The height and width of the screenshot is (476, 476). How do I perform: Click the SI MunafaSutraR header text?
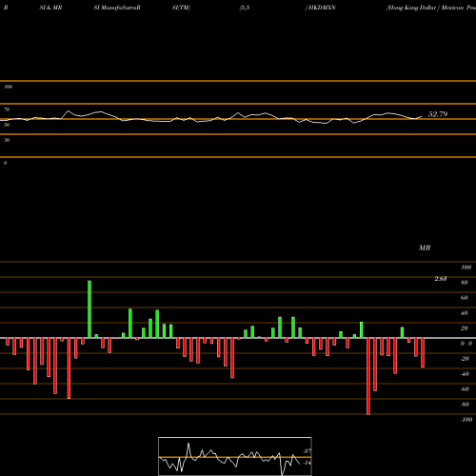click(x=117, y=8)
